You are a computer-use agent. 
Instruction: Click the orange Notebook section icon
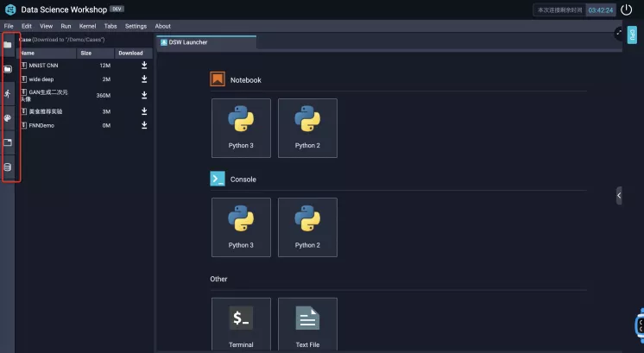[218, 79]
